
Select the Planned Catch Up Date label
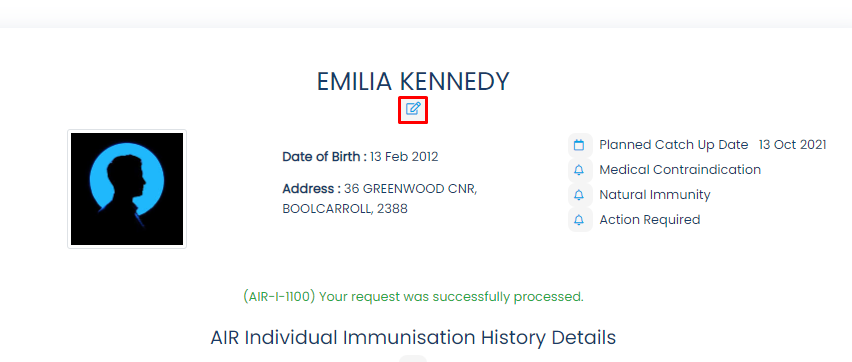coord(674,145)
